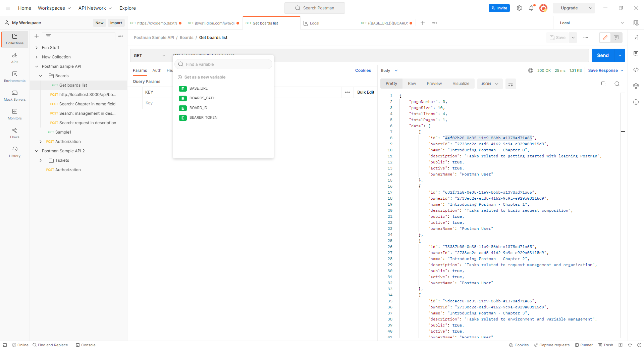
Task: Switch to comment mode icon
Action: [x=616, y=38]
